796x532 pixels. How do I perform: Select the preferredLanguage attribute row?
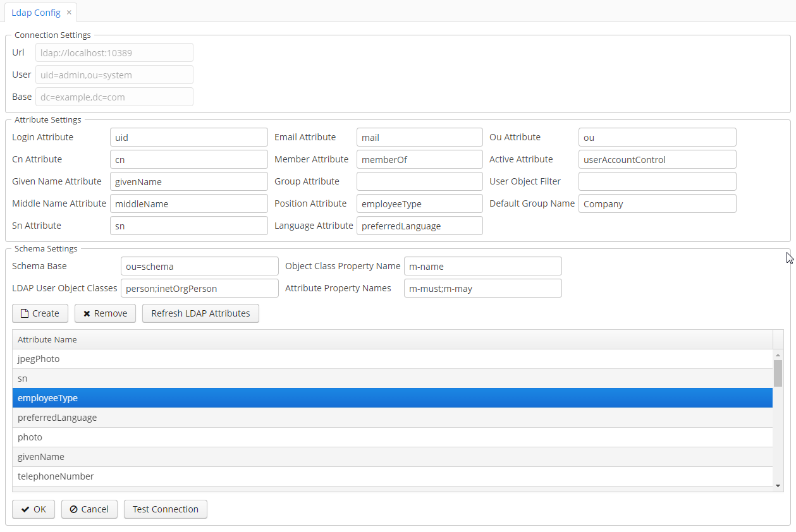[x=393, y=418]
